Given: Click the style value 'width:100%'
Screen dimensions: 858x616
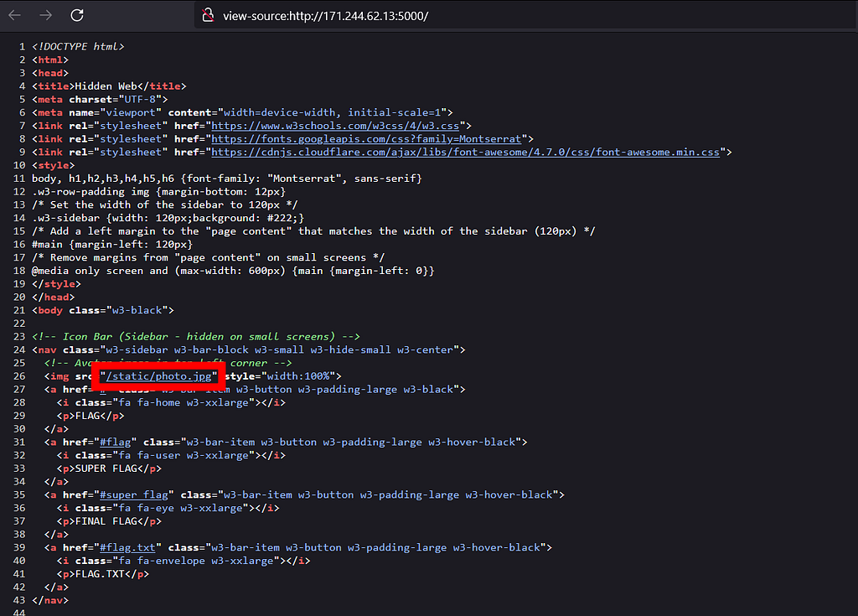Looking at the screenshot, I should [298, 376].
